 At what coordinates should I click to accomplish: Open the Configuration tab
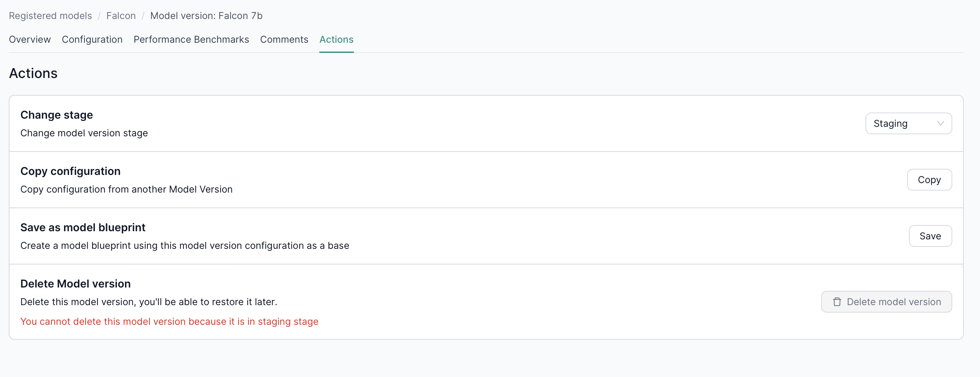coord(92,39)
